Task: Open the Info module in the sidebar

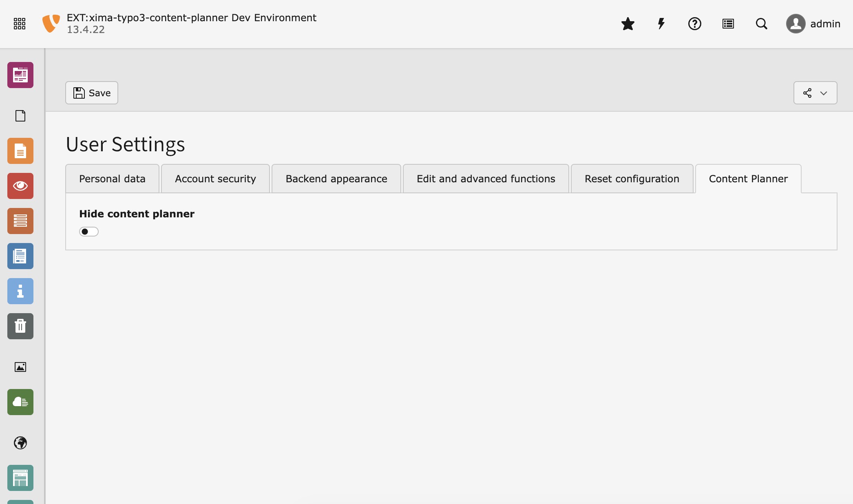Action: point(20,291)
